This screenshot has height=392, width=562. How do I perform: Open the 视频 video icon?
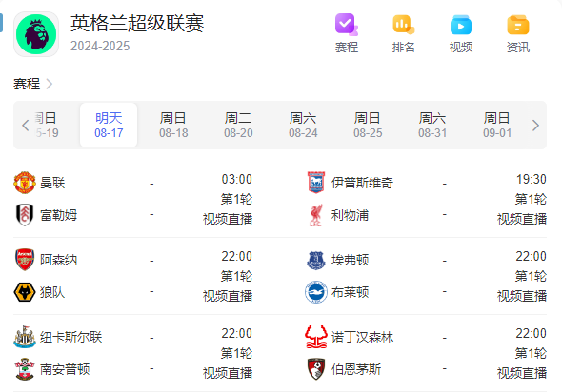(x=461, y=25)
